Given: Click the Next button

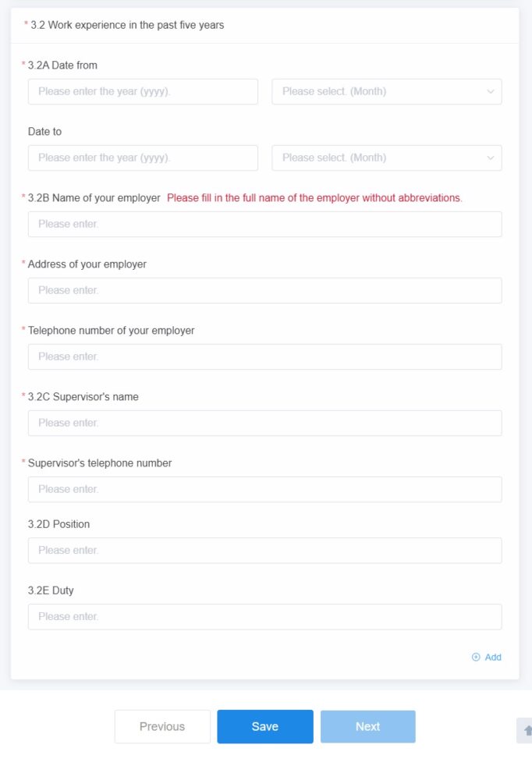Looking at the screenshot, I should tap(367, 726).
